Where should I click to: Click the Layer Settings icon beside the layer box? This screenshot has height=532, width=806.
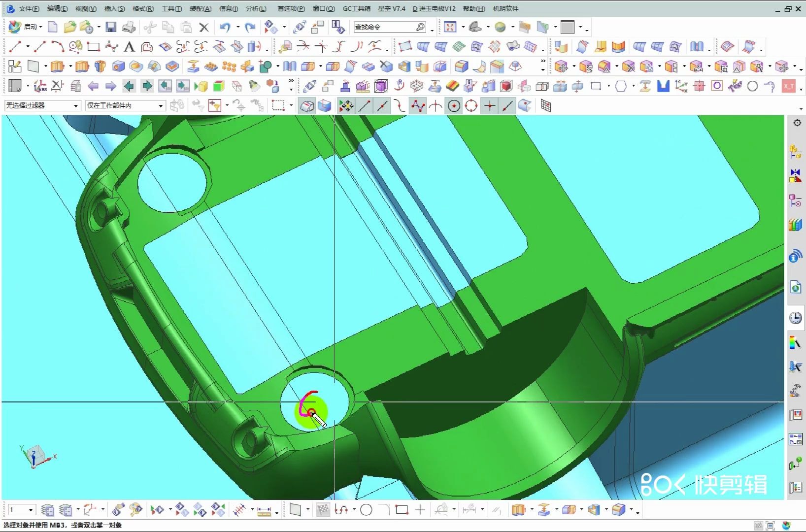[48, 510]
